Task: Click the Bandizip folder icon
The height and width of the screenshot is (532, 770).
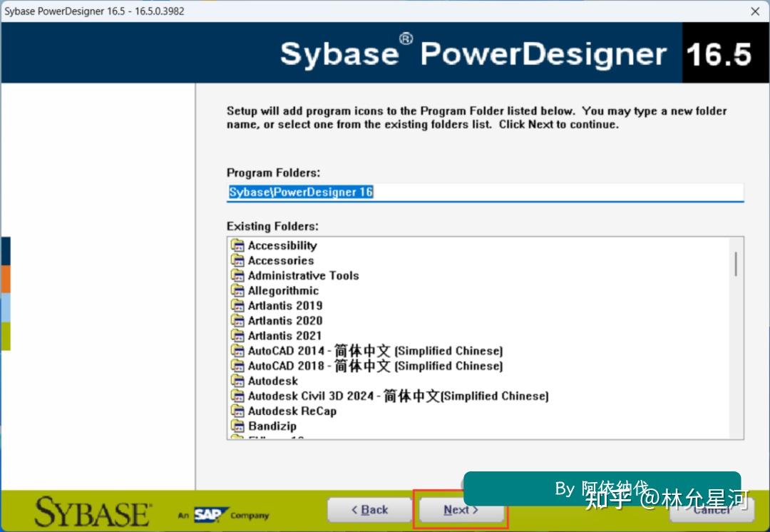Action: point(237,426)
